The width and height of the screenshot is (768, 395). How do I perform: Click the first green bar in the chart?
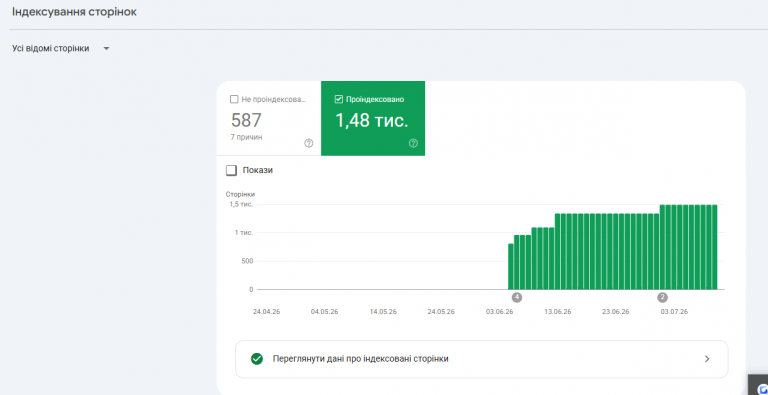pos(511,267)
